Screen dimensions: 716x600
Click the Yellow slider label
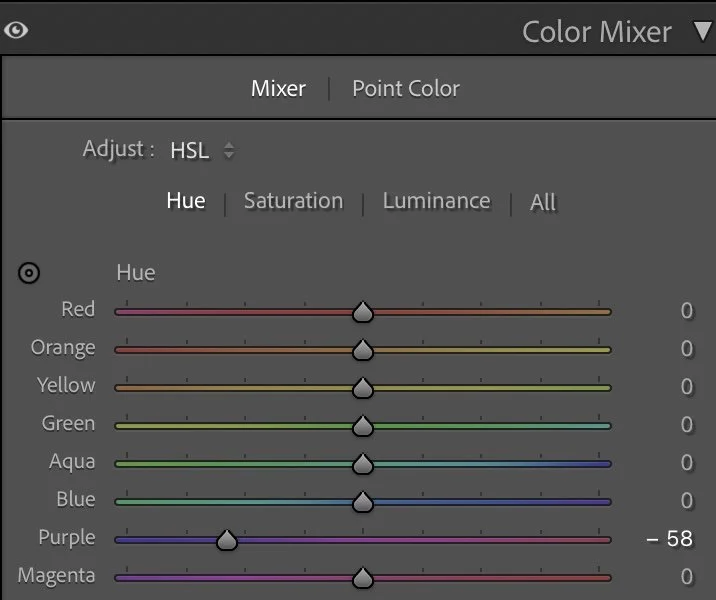tap(66, 385)
